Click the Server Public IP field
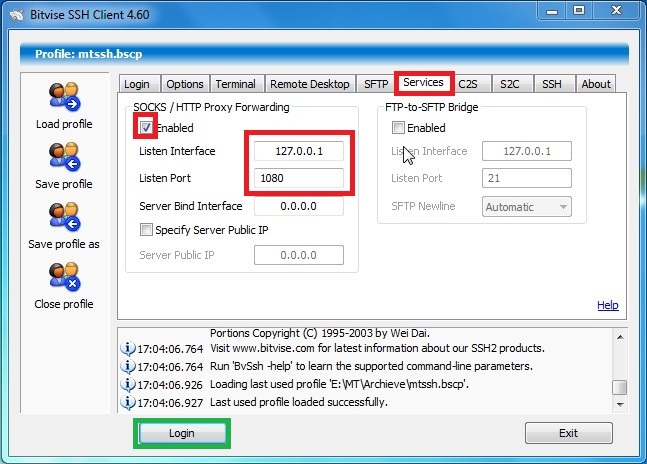 (299, 255)
